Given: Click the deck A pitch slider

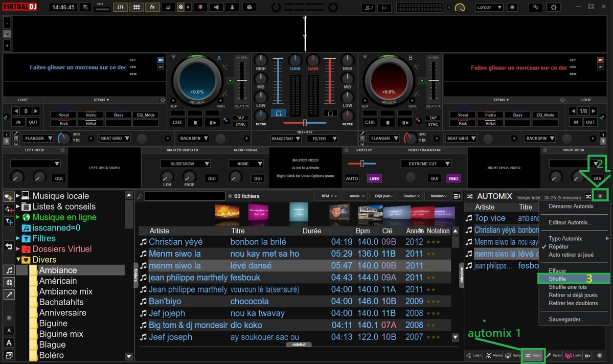Looking at the screenshot, I should [242, 80].
